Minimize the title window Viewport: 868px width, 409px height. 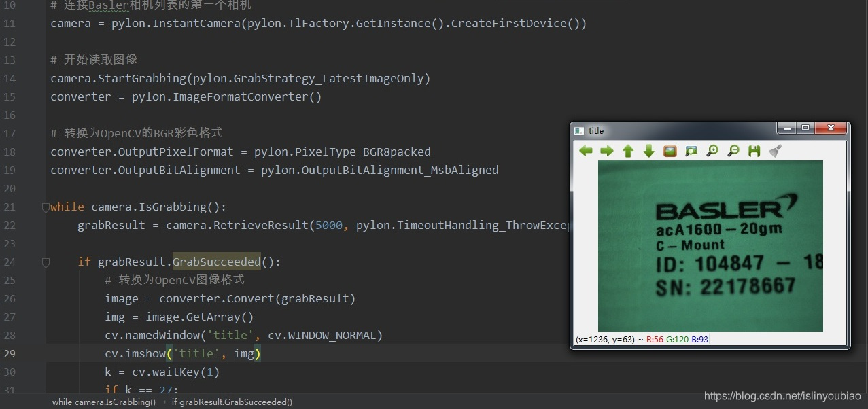click(x=787, y=128)
